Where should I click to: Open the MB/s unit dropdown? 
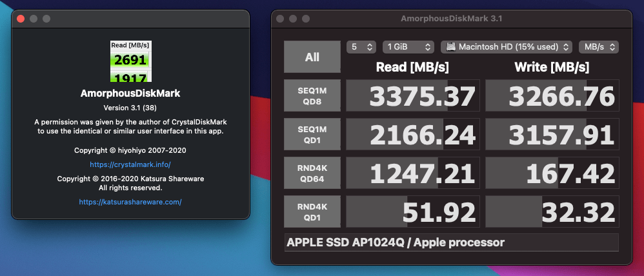(x=599, y=47)
